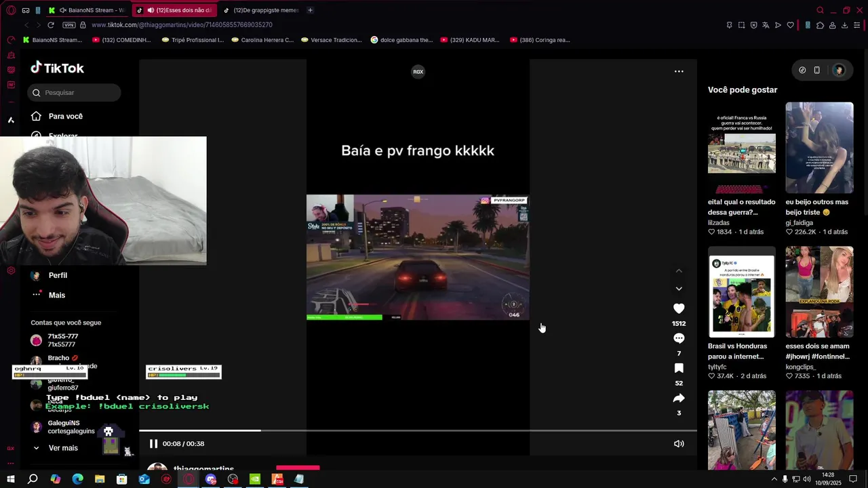Viewport: 868px width, 488px height.
Task: Click the send flow arrow icon
Action: click(x=778, y=25)
